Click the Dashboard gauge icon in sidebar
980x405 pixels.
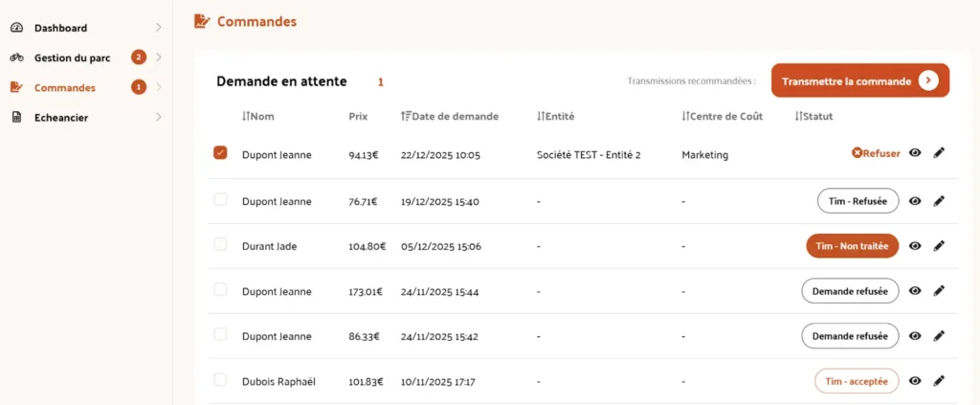click(x=17, y=28)
